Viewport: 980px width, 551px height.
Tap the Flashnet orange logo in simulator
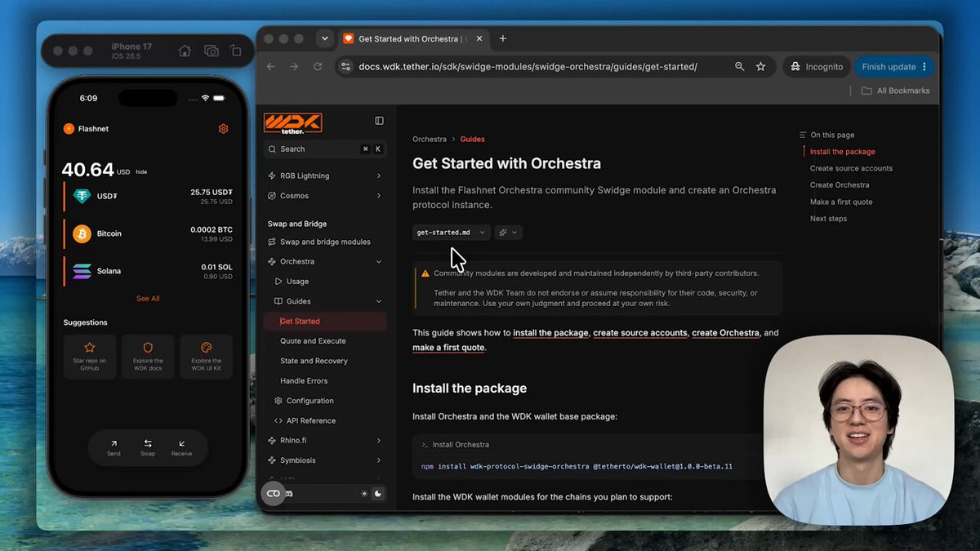69,129
